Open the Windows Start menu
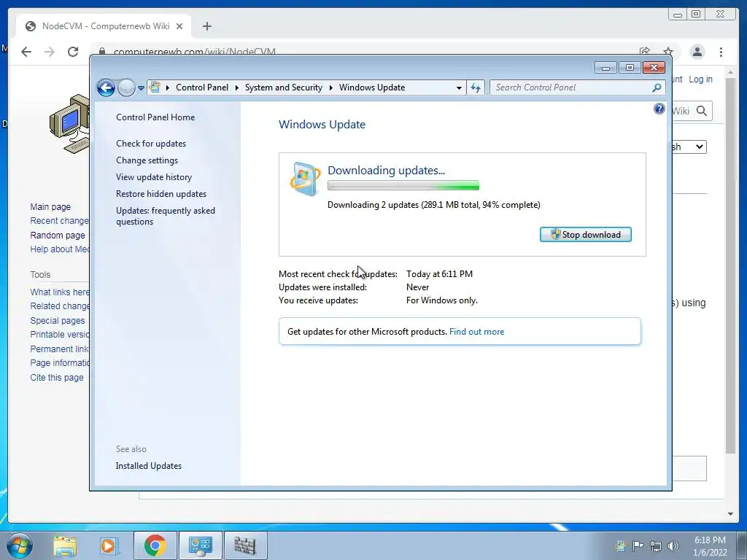 tap(20, 545)
